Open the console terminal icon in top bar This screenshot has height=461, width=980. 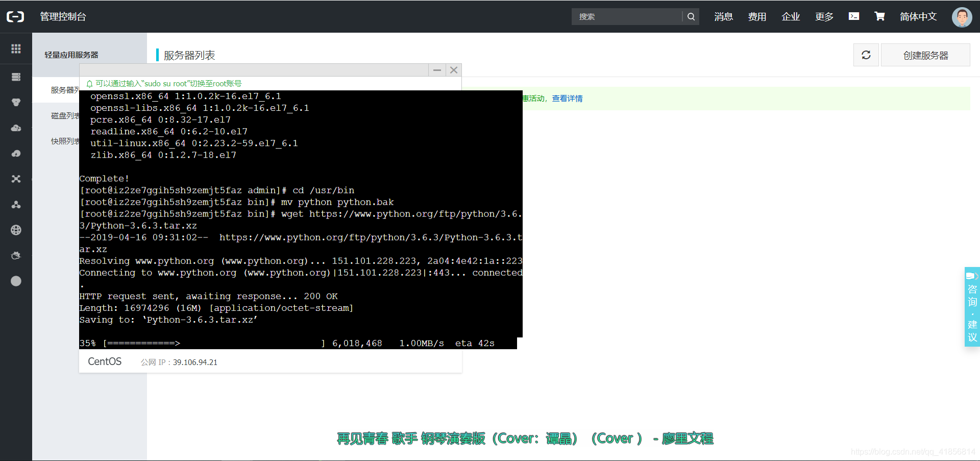pos(854,16)
